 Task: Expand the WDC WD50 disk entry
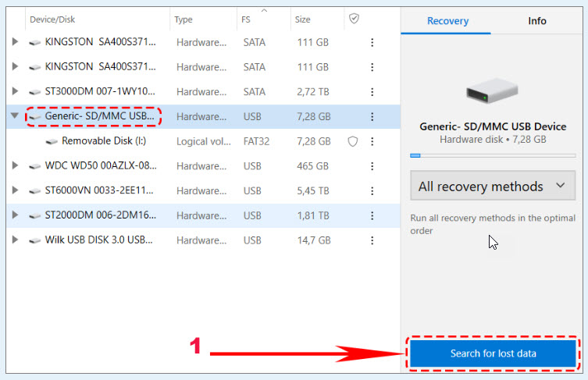pyautogui.click(x=14, y=166)
